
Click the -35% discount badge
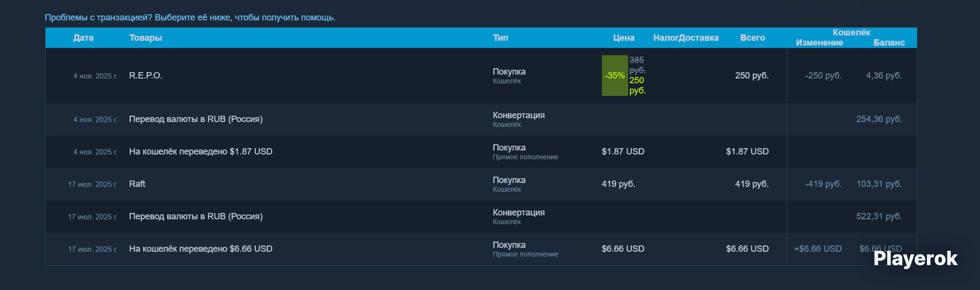pyautogui.click(x=615, y=75)
